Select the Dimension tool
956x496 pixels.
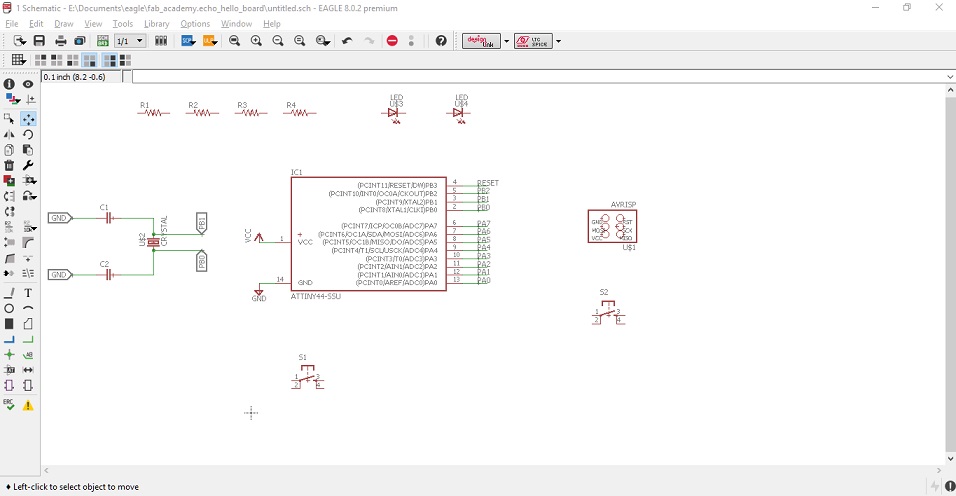(28, 370)
